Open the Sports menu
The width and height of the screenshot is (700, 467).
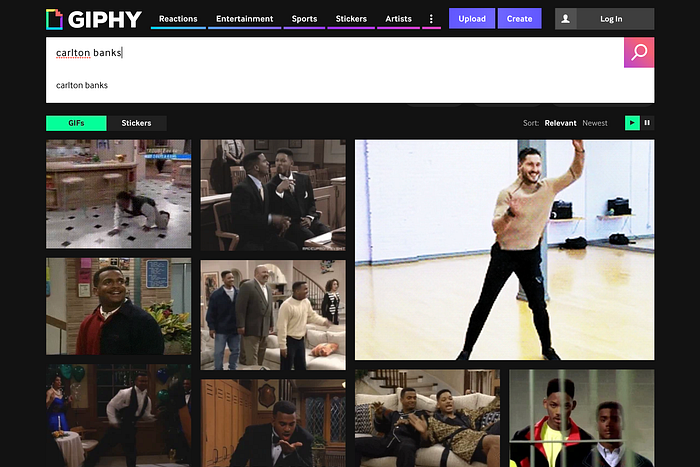coord(304,19)
